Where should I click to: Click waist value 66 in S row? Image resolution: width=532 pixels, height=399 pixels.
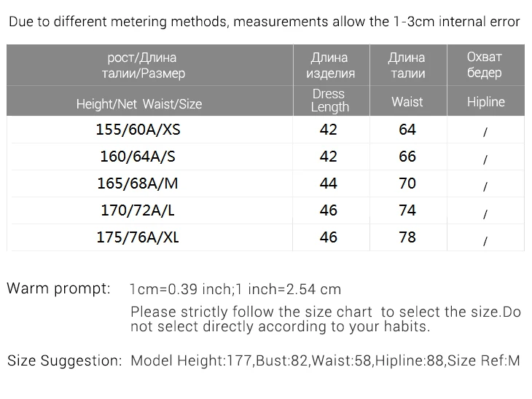[x=407, y=157]
